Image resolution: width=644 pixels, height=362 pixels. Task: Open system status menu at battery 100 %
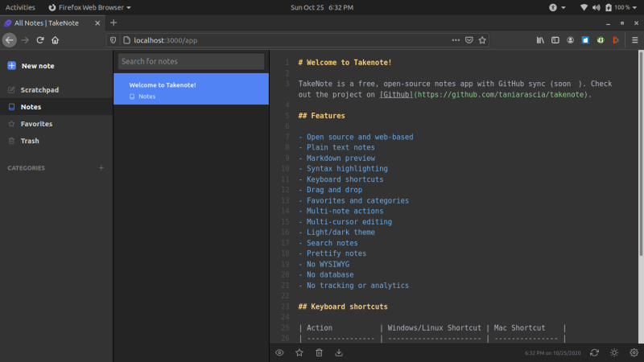608,7
